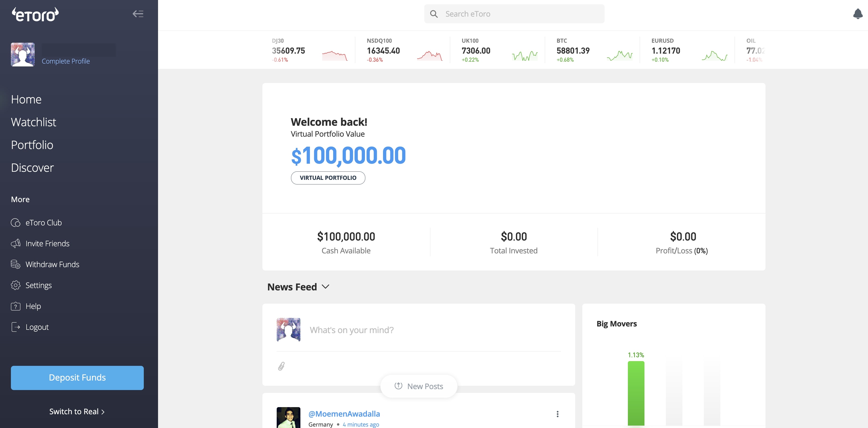This screenshot has width=868, height=428.
Task: Click the search magnifier icon
Action: pyautogui.click(x=434, y=14)
